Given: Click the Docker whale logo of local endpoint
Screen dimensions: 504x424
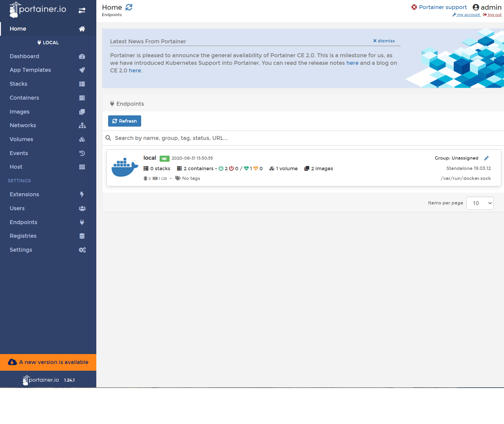Looking at the screenshot, I should [x=125, y=167].
